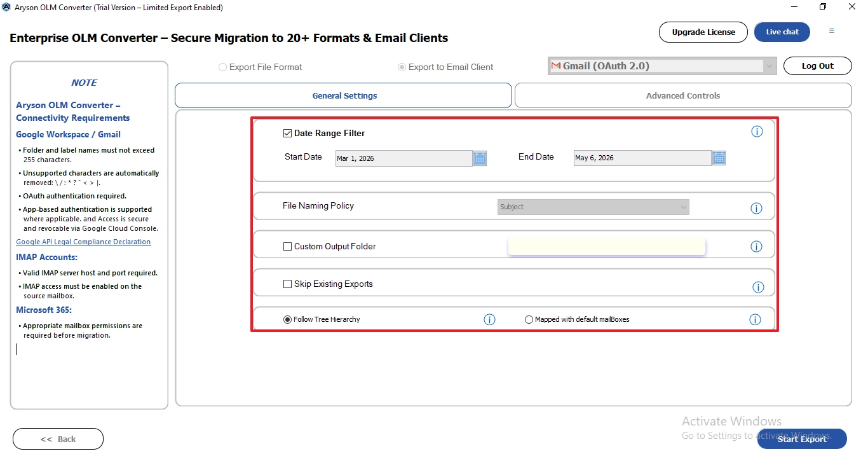Image resolution: width=868 pixels, height=463 pixels.
Task: Click the Microsoft 365: heading
Action: 44,310
